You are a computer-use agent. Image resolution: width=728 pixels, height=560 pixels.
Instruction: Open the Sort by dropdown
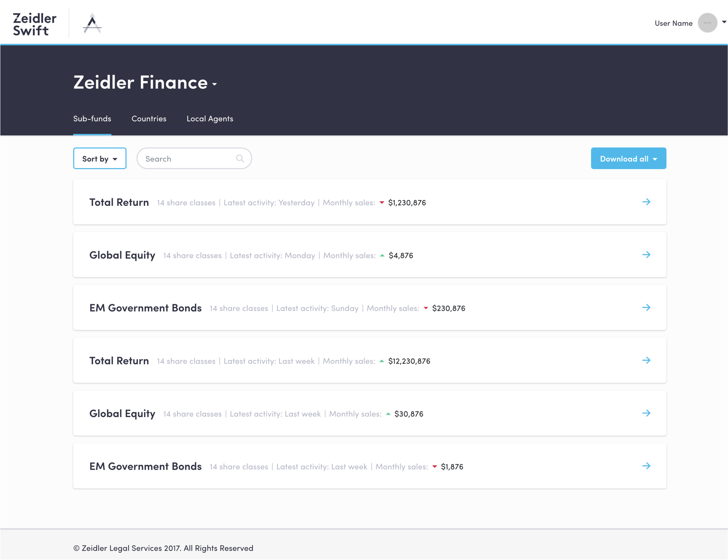[100, 159]
